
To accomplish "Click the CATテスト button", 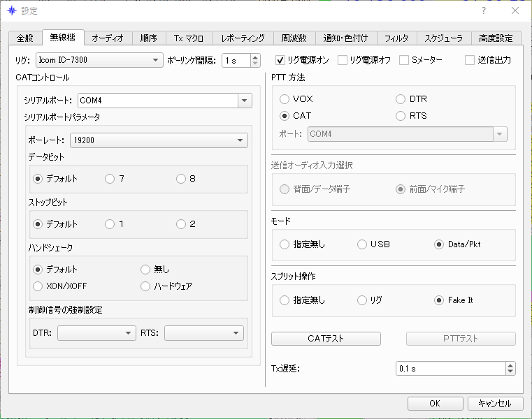I will click(x=326, y=338).
